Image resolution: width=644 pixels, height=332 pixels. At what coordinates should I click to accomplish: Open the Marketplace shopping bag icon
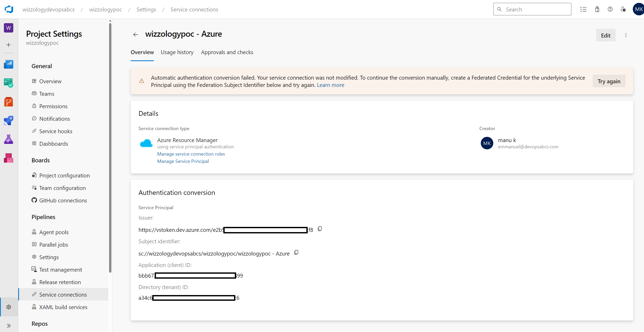597,9
